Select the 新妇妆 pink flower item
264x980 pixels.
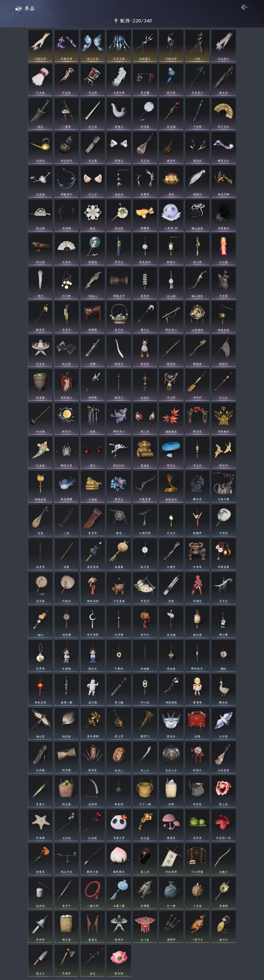pyautogui.click(x=119, y=961)
